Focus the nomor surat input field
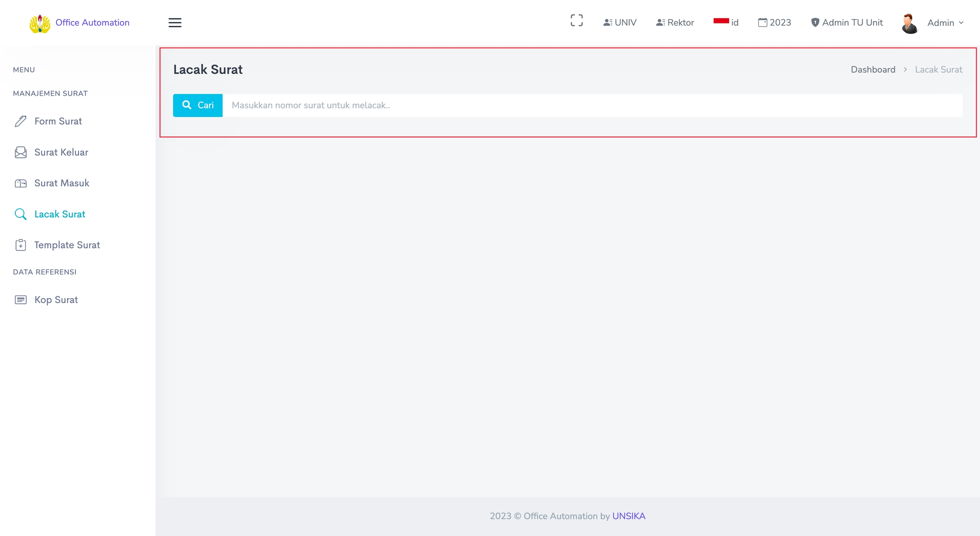The height and width of the screenshot is (536, 980). point(592,105)
